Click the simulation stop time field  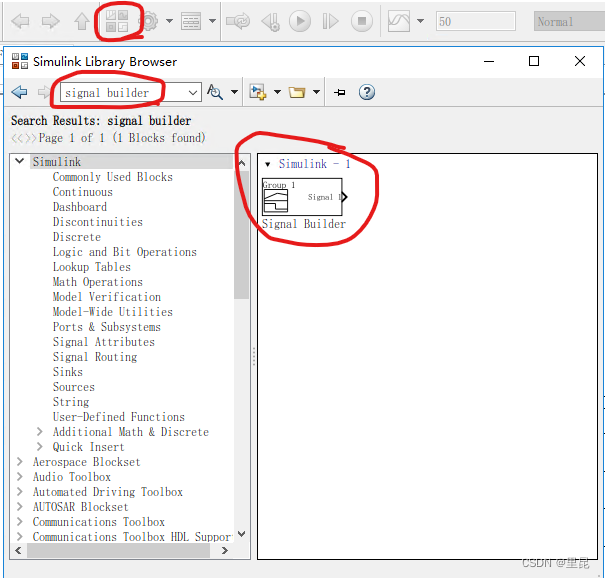tap(475, 21)
